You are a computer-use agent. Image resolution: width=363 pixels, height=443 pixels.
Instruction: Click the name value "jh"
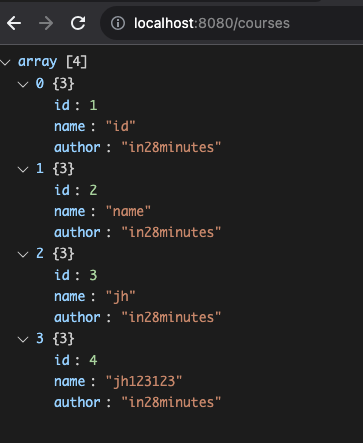tap(120, 297)
